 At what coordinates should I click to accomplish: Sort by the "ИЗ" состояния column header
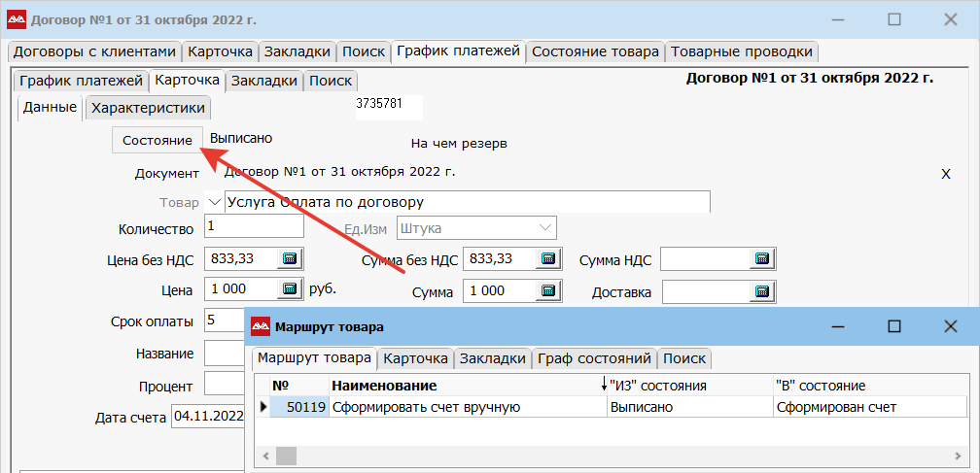tap(659, 386)
